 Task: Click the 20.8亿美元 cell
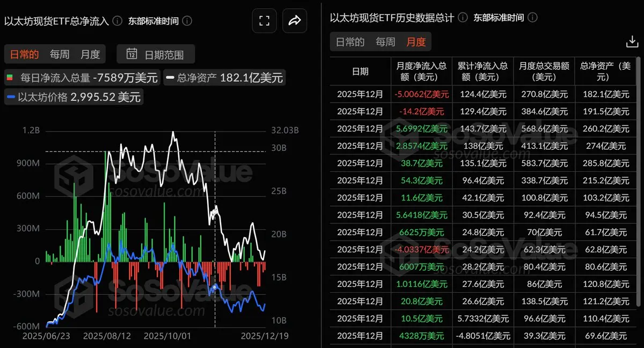click(421, 301)
